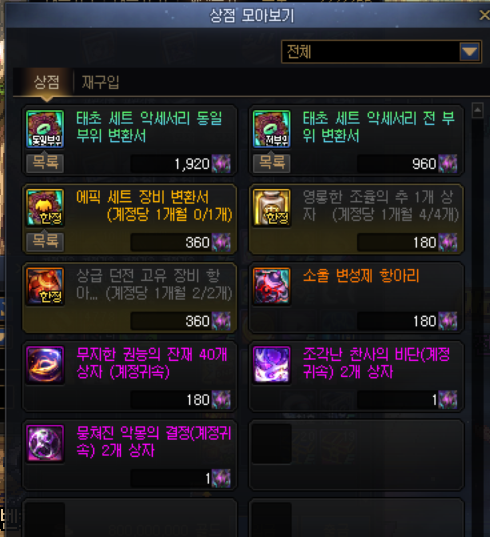The image size is (490, 537).
Task: Switch to the 재구입 tab
Action: pos(100,82)
